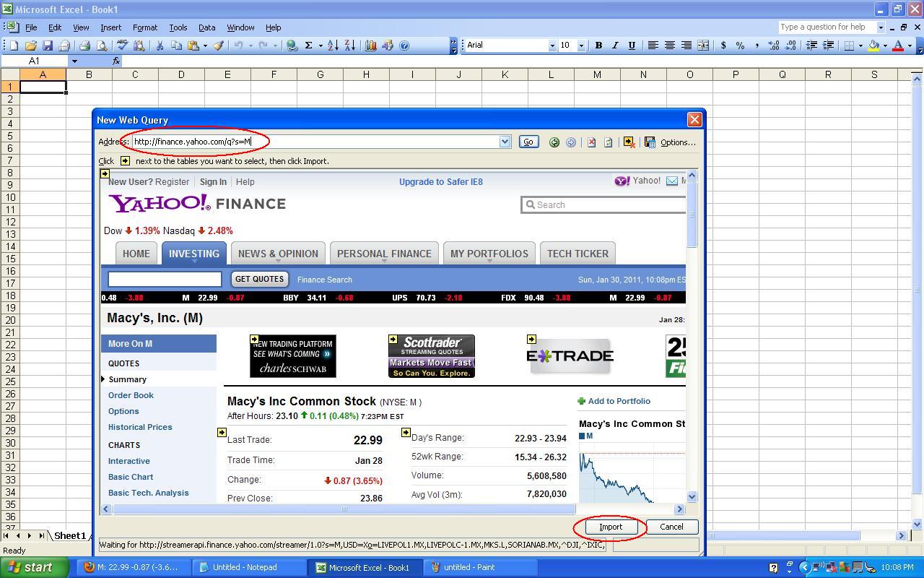Viewport: 924px width, 578px height.
Task: Sort ascending with the A-Z icon
Action: click(x=333, y=46)
